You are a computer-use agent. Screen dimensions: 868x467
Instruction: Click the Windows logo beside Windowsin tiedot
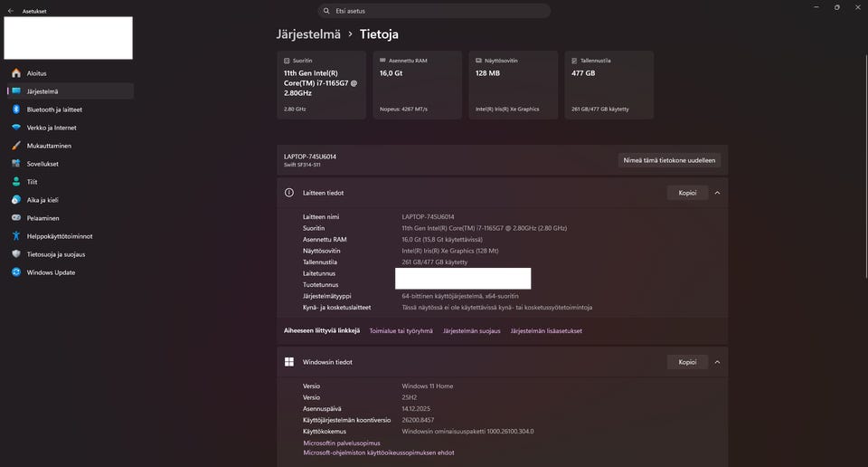coord(289,362)
